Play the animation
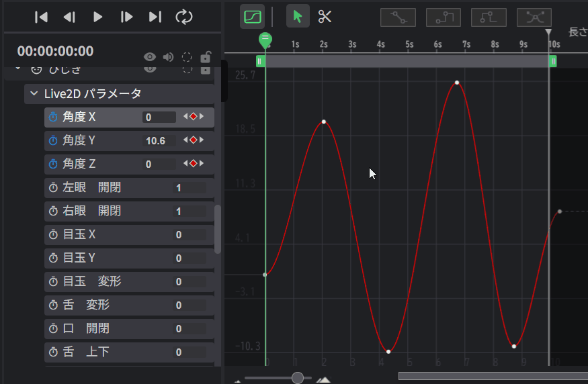The height and width of the screenshot is (384, 588). 98,17
